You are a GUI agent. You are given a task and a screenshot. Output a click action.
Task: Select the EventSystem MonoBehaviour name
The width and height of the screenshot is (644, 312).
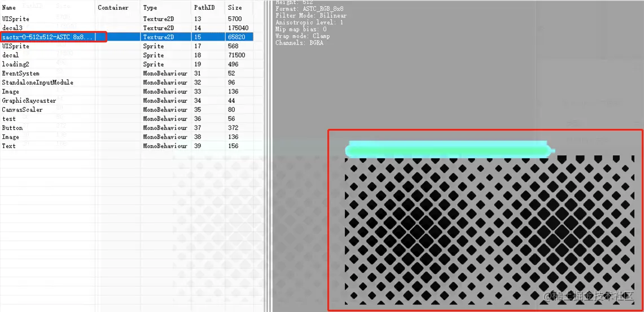click(20, 73)
